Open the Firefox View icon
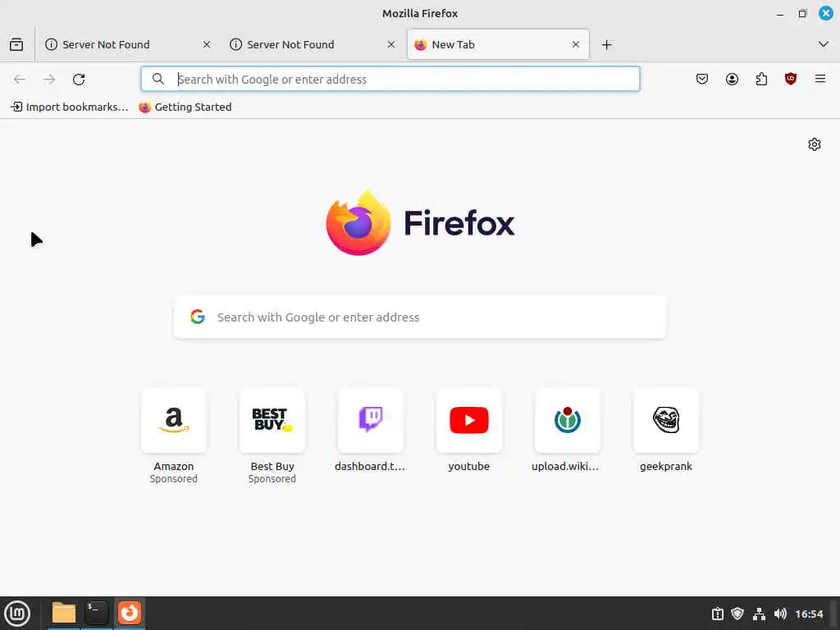 click(x=16, y=44)
